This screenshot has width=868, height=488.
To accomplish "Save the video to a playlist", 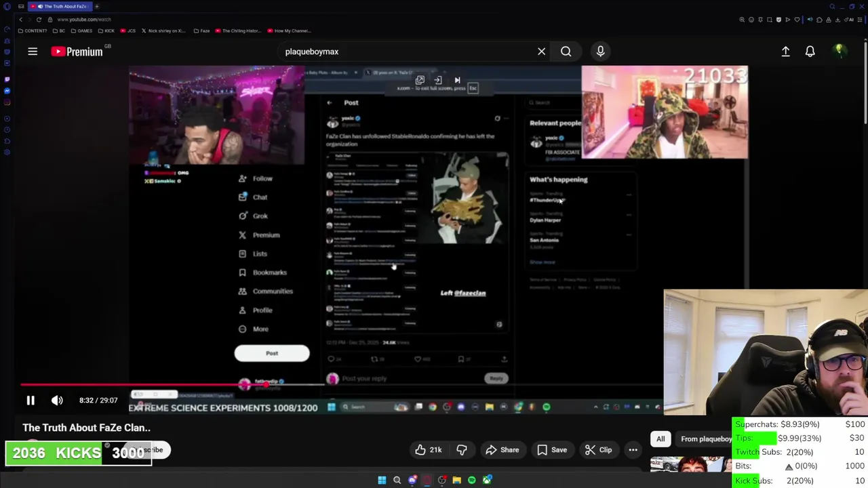I will [x=552, y=450].
